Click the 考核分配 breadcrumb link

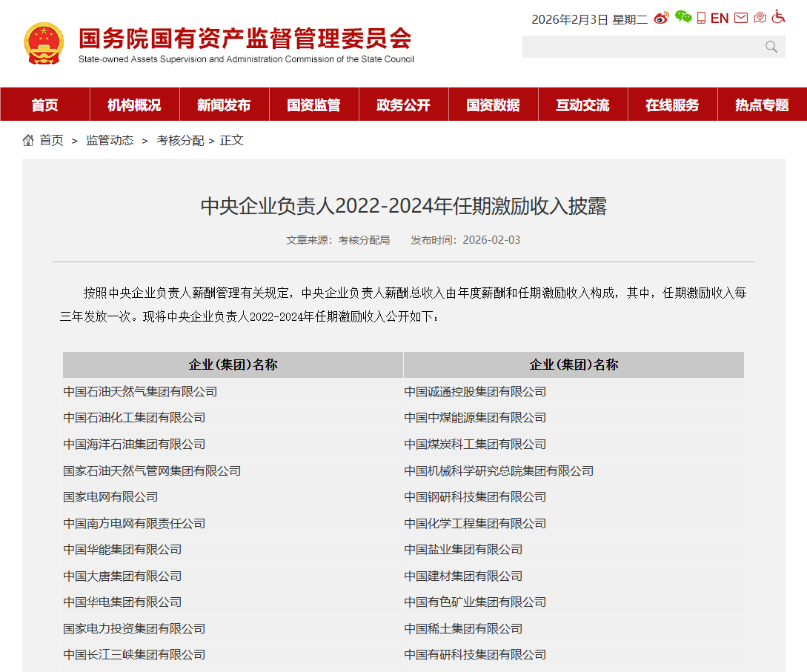[x=180, y=140]
